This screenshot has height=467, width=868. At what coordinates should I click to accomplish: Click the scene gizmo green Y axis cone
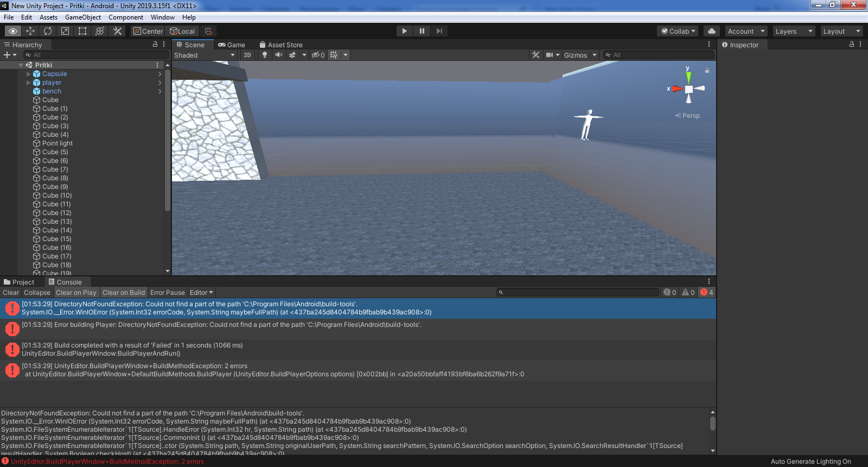[x=688, y=78]
